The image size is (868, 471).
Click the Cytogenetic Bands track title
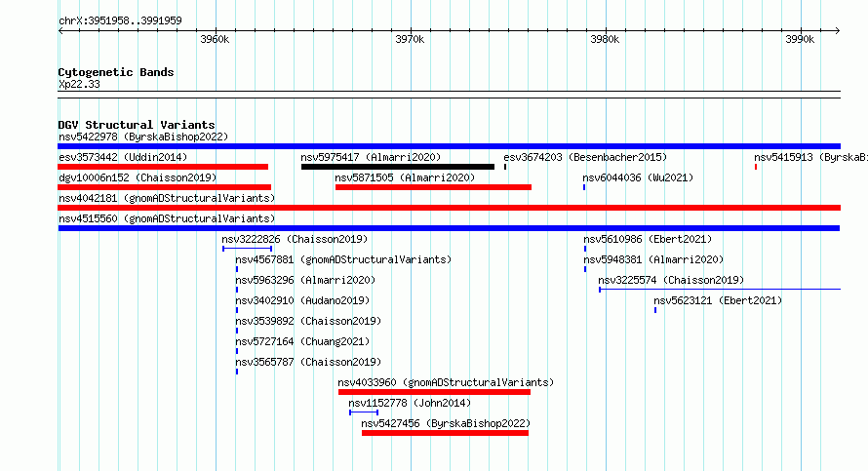tap(116, 72)
